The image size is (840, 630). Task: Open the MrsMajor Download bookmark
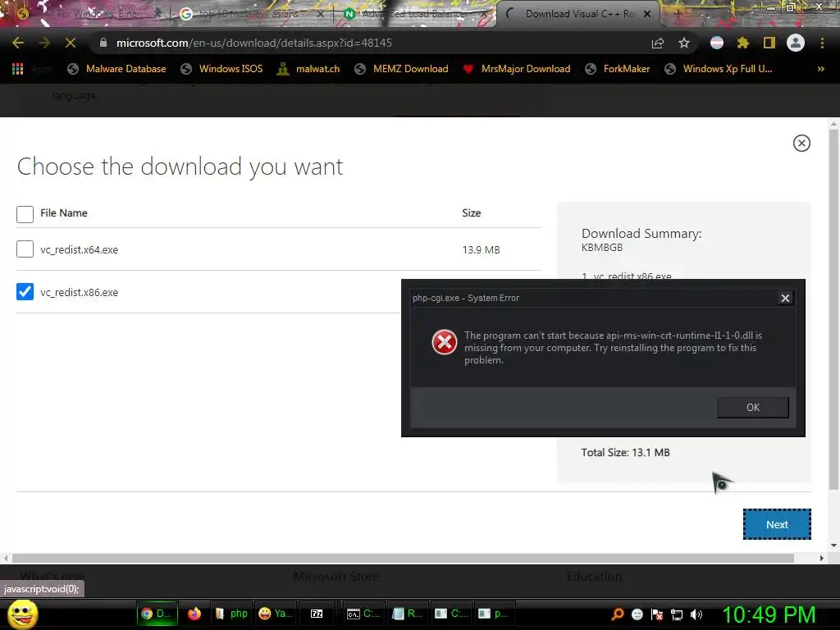tap(517, 69)
